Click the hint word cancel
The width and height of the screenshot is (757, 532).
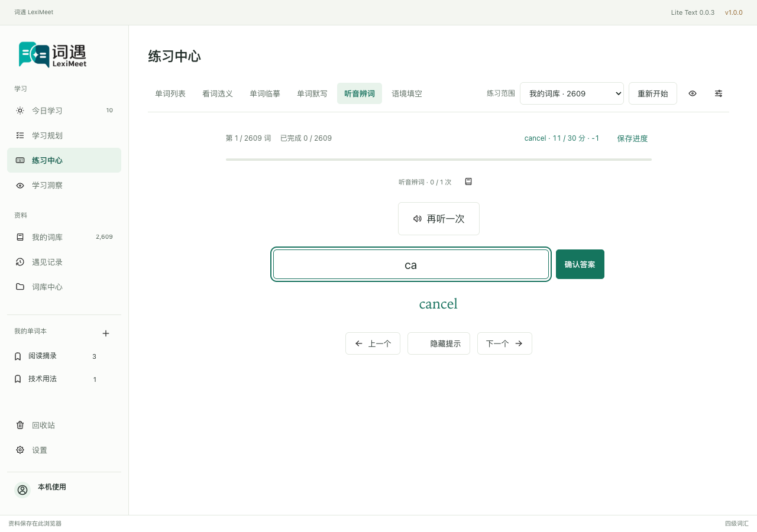coord(438,304)
